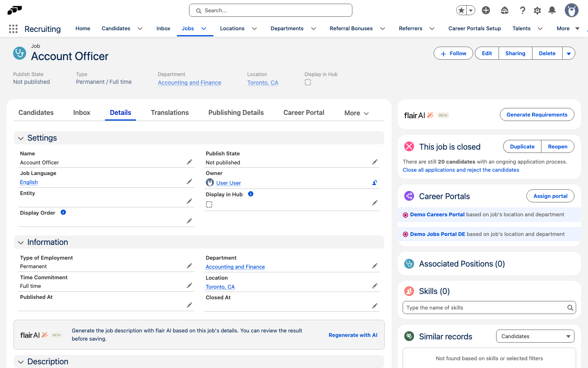The image size is (588, 368).
Task: Edit the Department field pencil icon
Action: 375,266
